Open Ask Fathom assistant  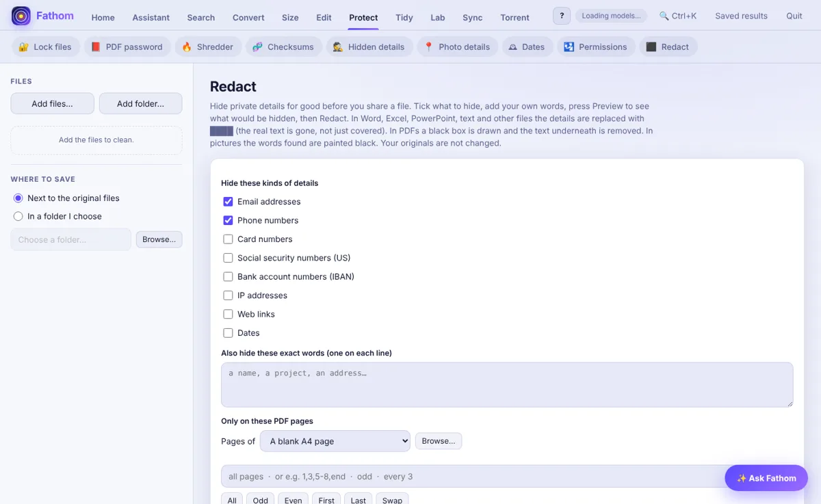[x=766, y=478]
